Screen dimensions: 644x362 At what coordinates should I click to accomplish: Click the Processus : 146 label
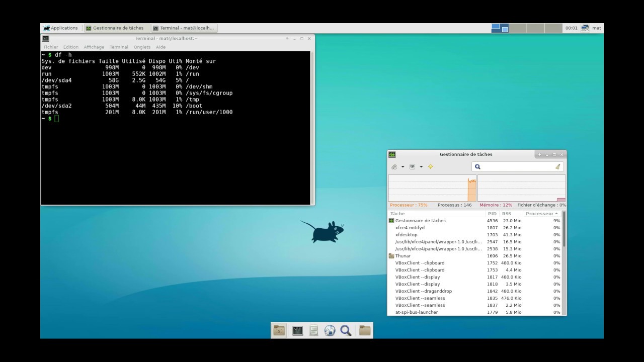[x=454, y=205]
